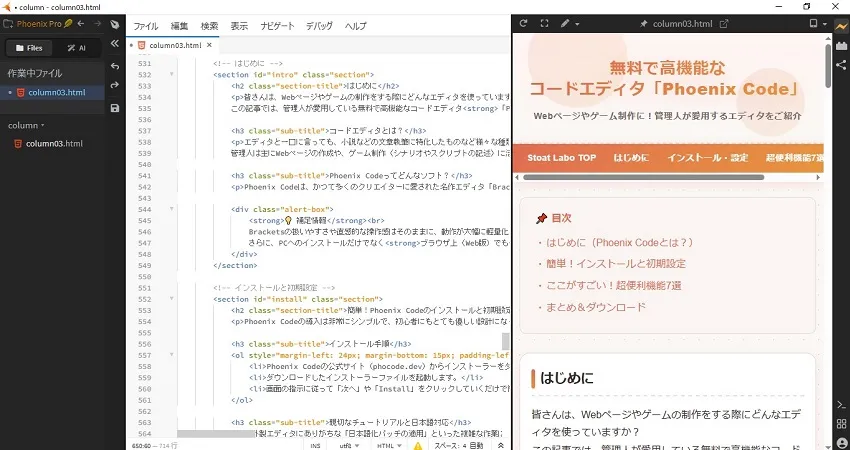Screen dimensions: 850x450
Task: Click the pencil edit mode icon in preview
Action: 565,23
